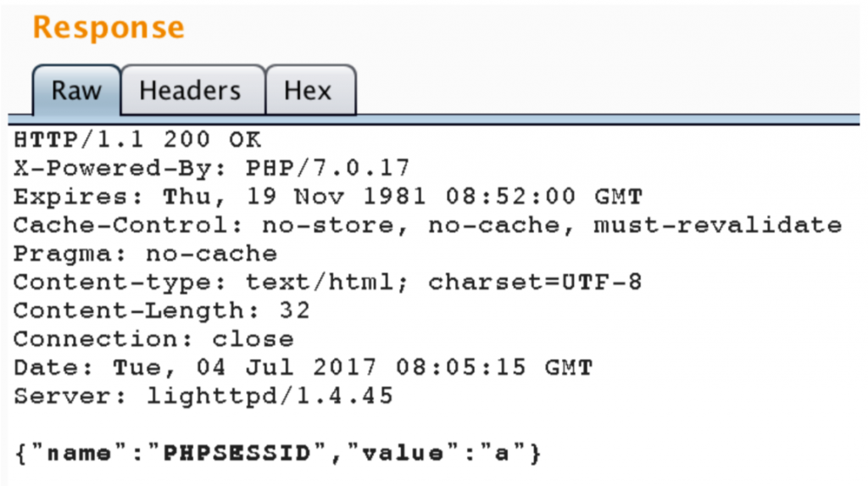Click the HTTP/1.1 200 OK status line
This screenshot has height=486, width=868.
coord(137,140)
